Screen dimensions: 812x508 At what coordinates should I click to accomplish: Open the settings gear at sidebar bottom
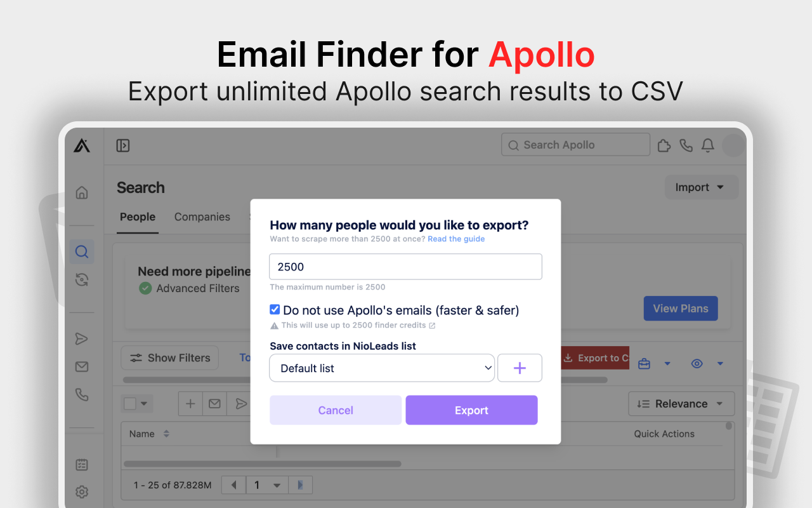[x=81, y=491]
